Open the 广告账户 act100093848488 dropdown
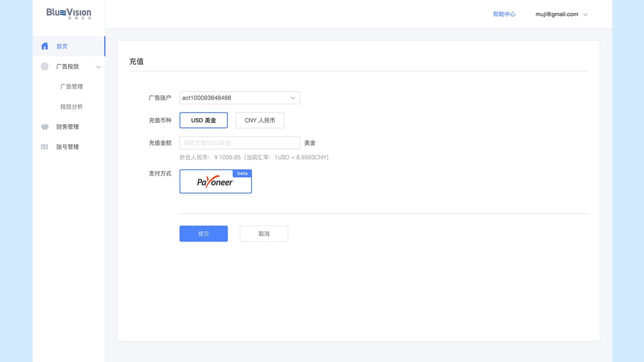The width and height of the screenshot is (644, 362). [x=239, y=98]
